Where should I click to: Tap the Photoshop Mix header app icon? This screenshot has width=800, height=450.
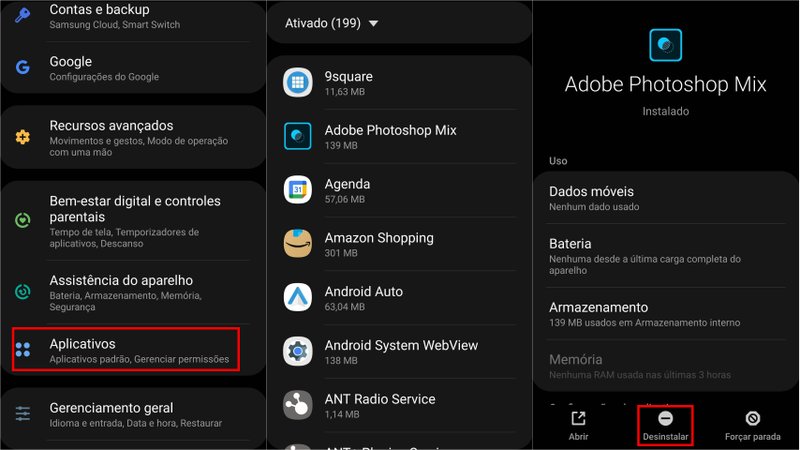click(665, 45)
